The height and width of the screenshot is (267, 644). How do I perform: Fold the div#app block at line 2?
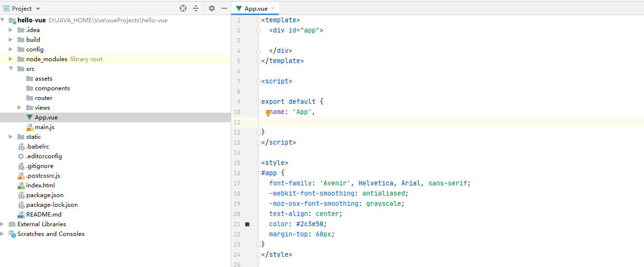258,30
